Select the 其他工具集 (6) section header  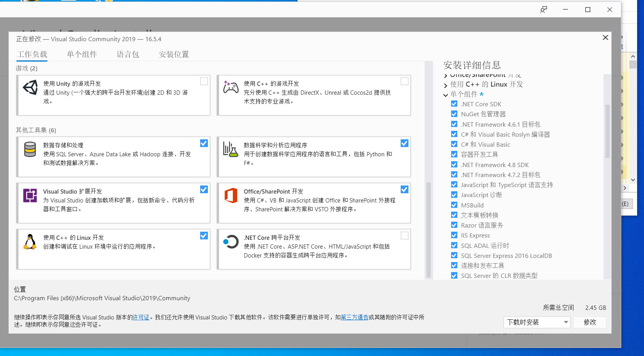pos(36,130)
